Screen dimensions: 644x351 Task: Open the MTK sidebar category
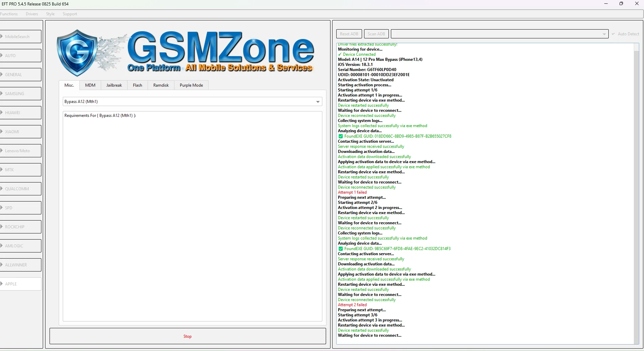pyautogui.click(x=20, y=170)
